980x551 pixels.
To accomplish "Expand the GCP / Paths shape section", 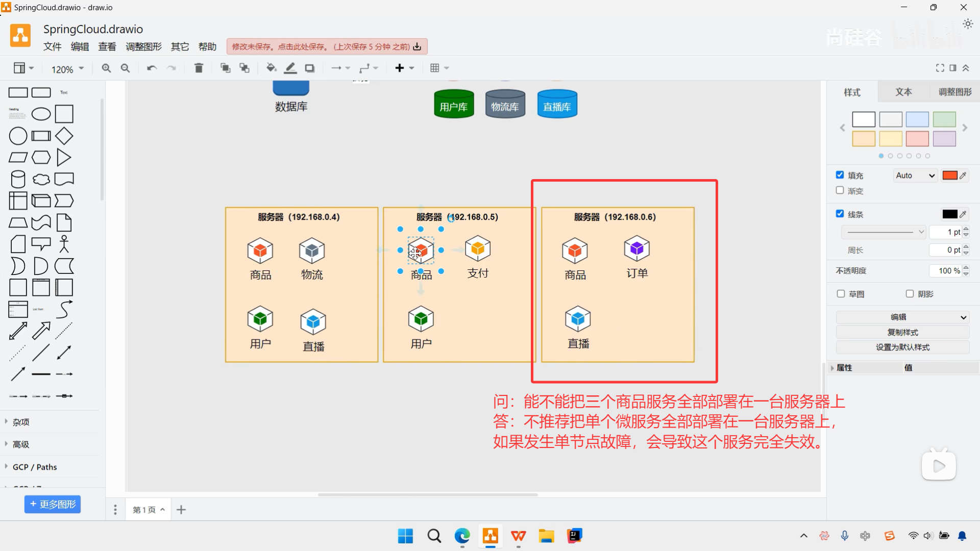I will [34, 466].
